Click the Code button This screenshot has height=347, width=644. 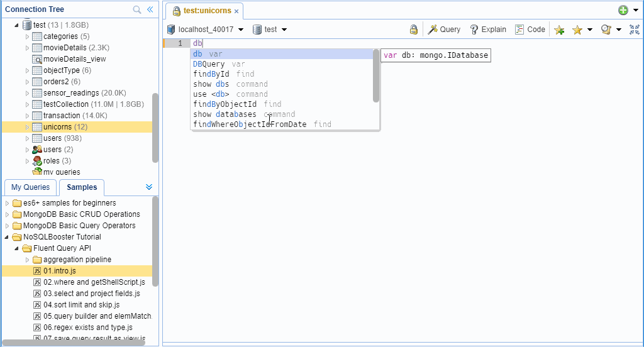pos(530,30)
